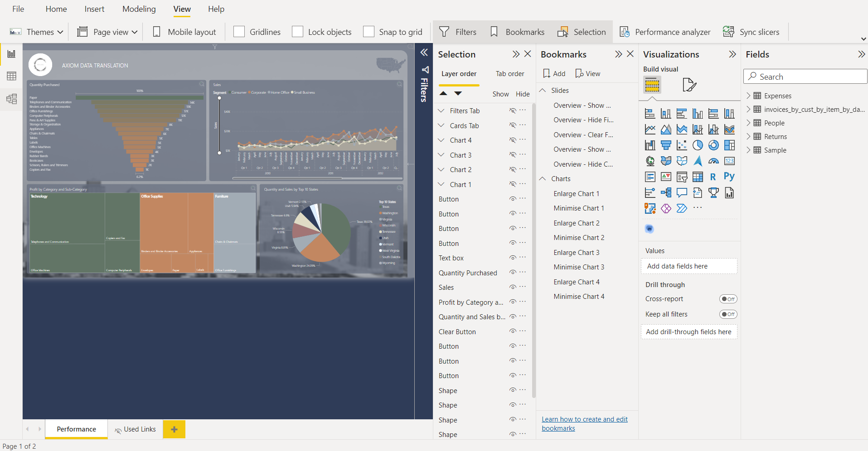Image resolution: width=868 pixels, height=451 pixels.
Task: Select the globe Map visual
Action: click(650, 161)
